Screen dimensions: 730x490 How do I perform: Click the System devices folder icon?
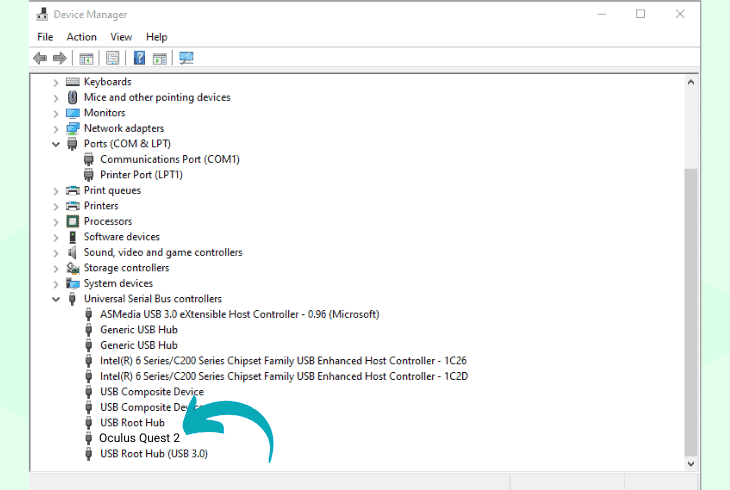click(73, 283)
